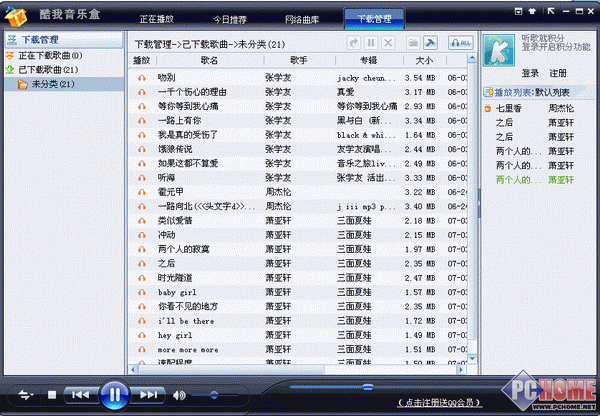
Task: Click the pin icon in download toolbar
Action: coord(430,43)
